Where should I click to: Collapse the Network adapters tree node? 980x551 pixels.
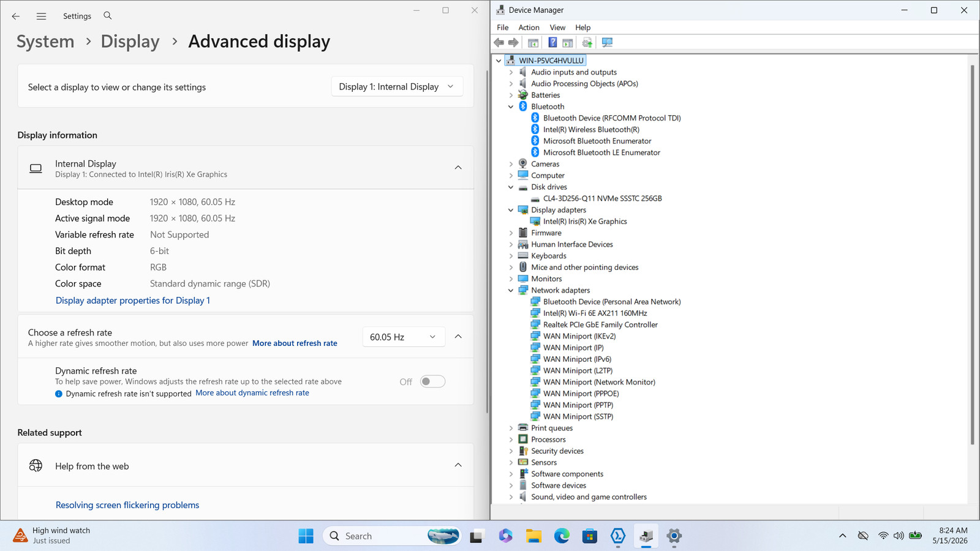point(511,290)
